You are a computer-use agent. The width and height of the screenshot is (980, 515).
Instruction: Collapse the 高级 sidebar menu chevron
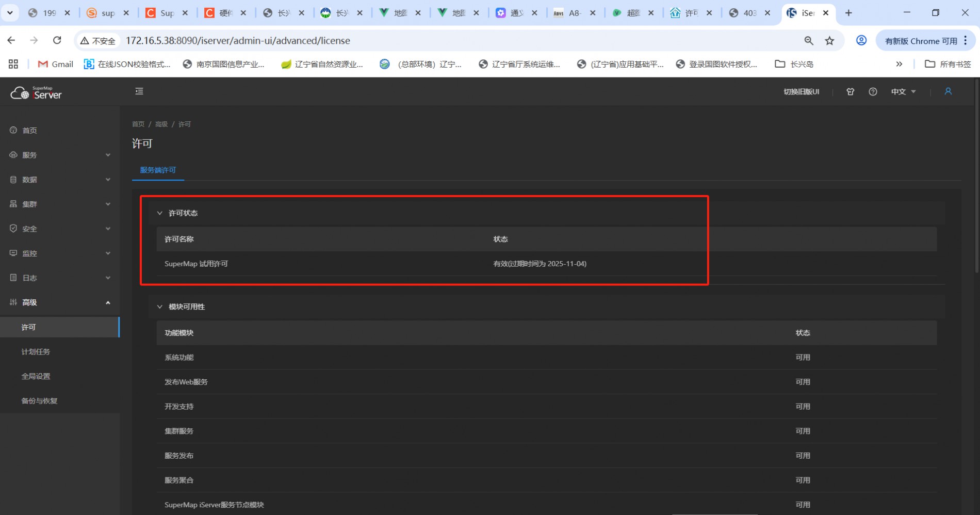[108, 302]
